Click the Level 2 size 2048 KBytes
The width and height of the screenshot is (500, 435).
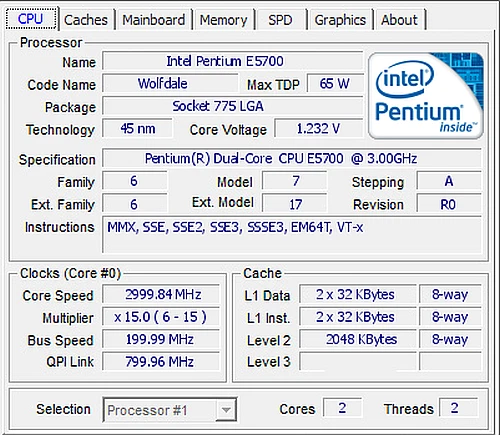[358, 340]
